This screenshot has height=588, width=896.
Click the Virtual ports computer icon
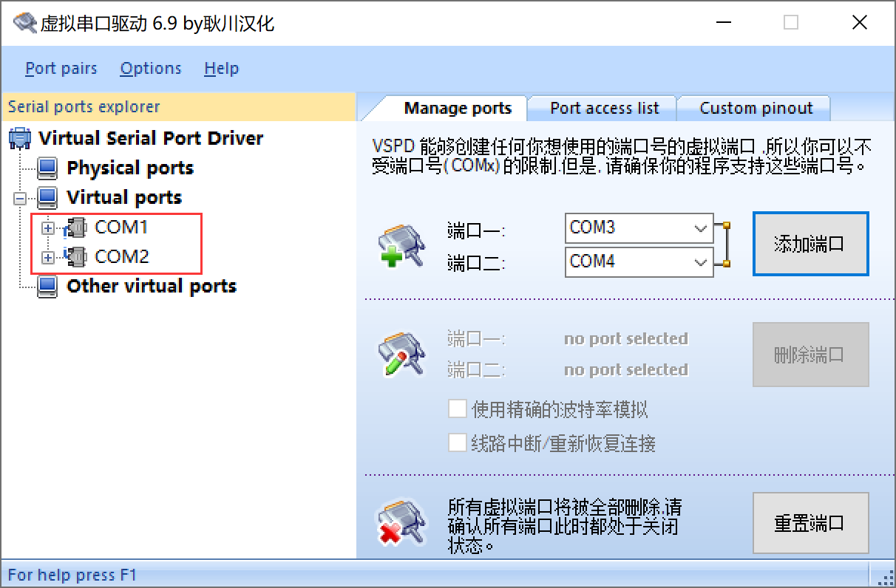[47, 198]
